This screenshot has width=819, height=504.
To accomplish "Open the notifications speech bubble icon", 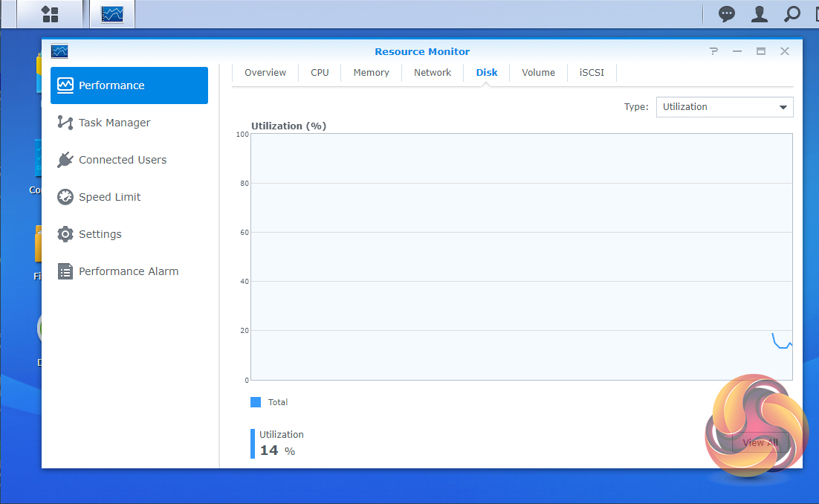I will click(726, 14).
